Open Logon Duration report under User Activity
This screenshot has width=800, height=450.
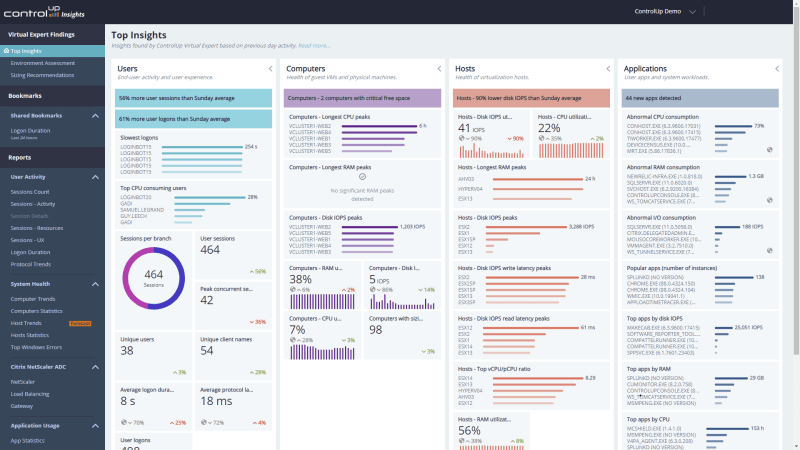pyautogui.click(x=31, y=253)
